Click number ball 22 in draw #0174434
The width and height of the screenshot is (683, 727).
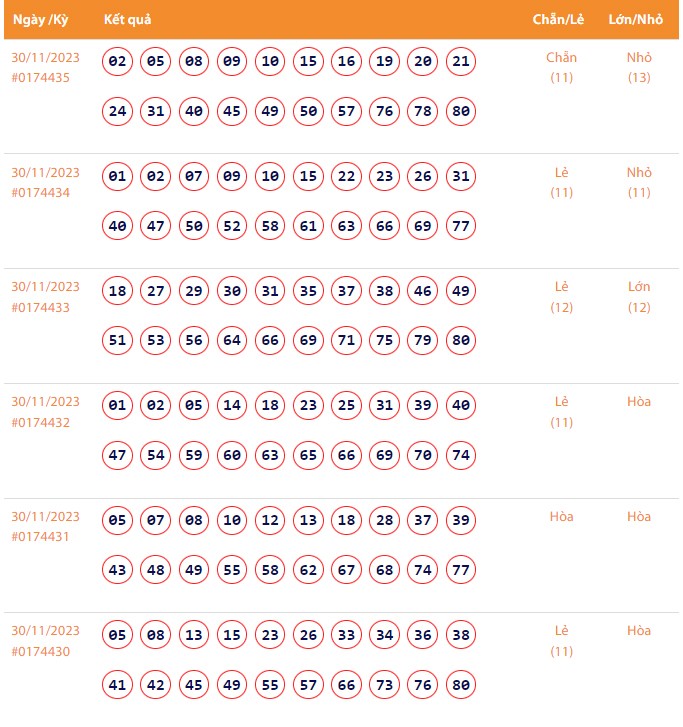point(346,176)
